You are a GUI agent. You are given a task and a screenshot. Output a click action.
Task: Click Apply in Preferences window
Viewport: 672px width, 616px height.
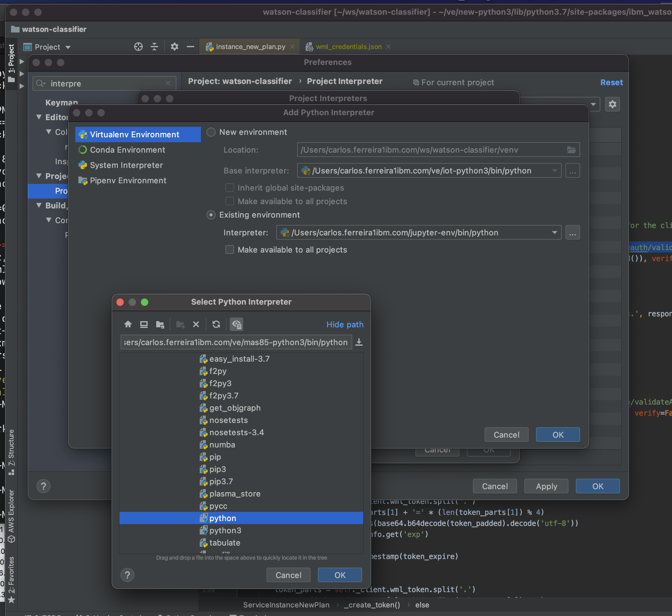click(546, 486)
